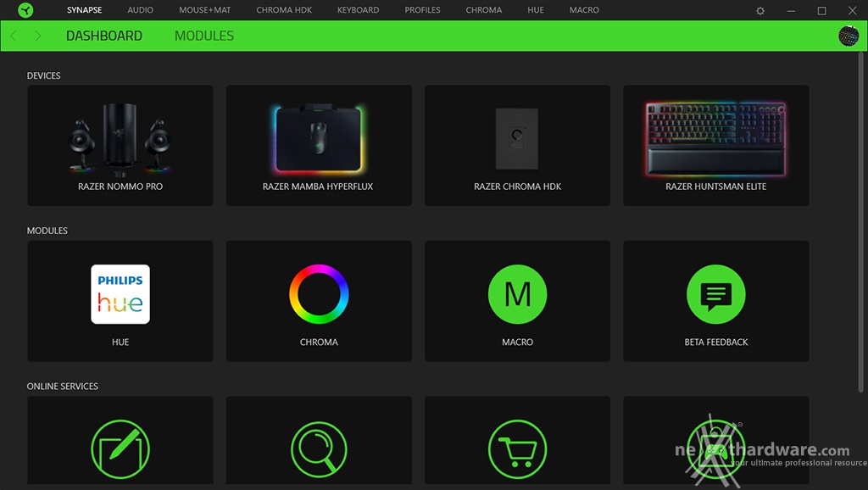The height and width of the screenshot is (490, 868).
Task: Open the settings gear icon
Action: coord(760,10)
